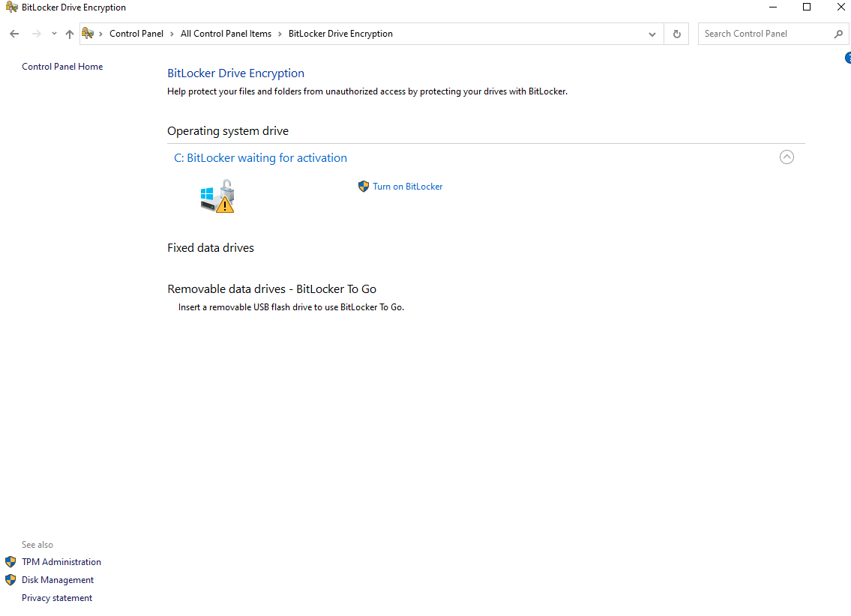Minimize the BitLocker window
Image resolution: width=851 pixels, height=616 pixels.
(x=773, y=7)
